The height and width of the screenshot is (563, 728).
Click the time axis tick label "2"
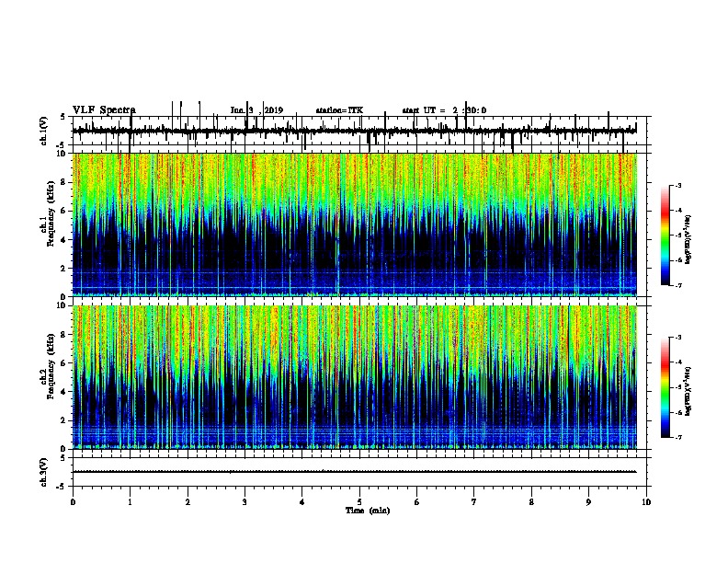click(188, 501)
